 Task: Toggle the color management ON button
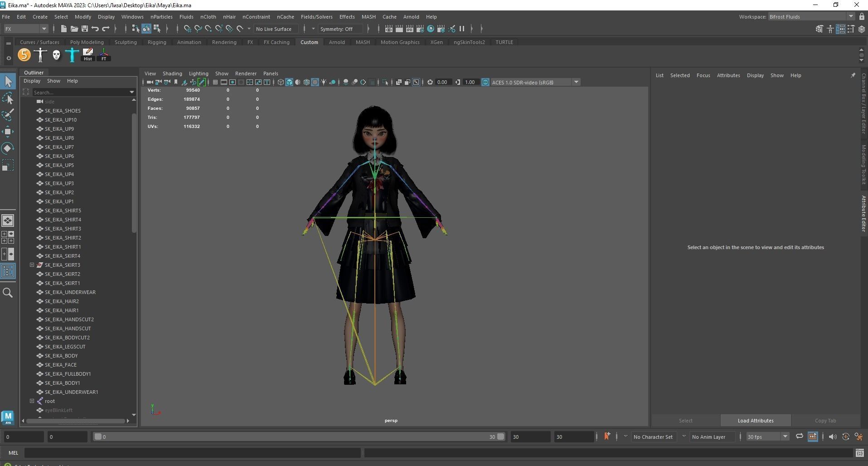pyautogui.click(x=485, y=82)
